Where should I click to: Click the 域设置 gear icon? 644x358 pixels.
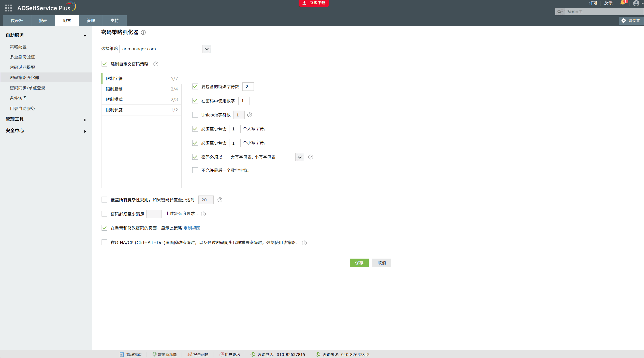tap(624, 21)
